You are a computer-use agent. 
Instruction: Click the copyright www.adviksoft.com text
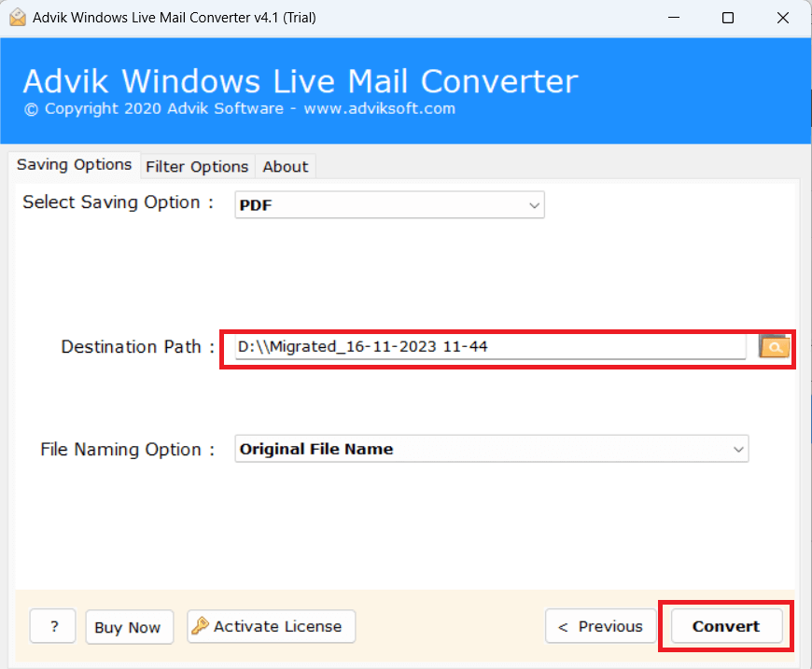coord(240,109)
